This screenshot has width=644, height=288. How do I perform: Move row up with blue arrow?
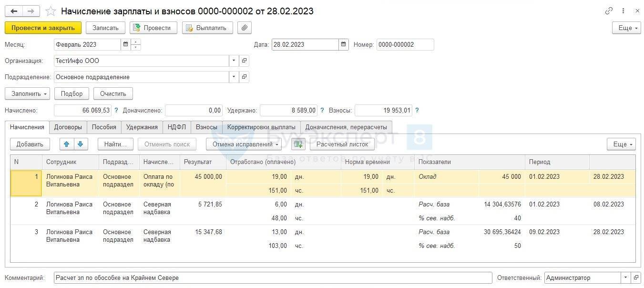click(x=67, y=144)
